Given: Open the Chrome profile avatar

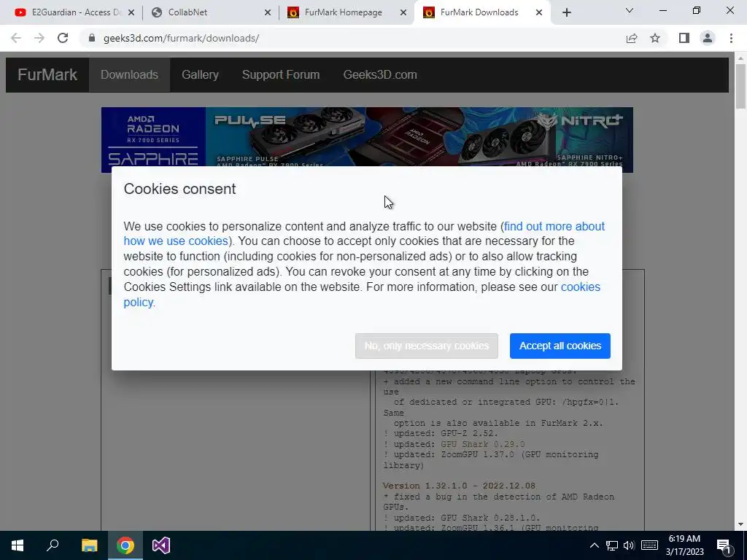Looking at the screenshot, I should pyautogui.click(x=708, y=38).
